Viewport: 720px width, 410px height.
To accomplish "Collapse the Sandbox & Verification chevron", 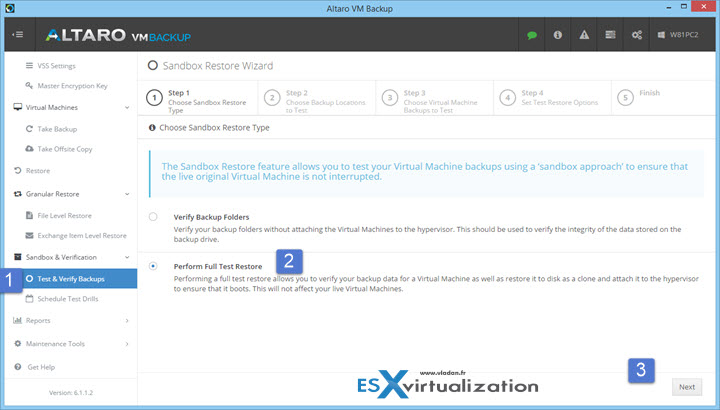I will [127, 257].
